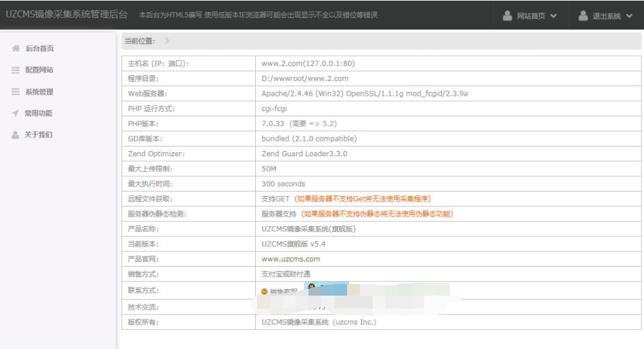Expand the 网站首页 dropdown chevron

coord(553,16)
